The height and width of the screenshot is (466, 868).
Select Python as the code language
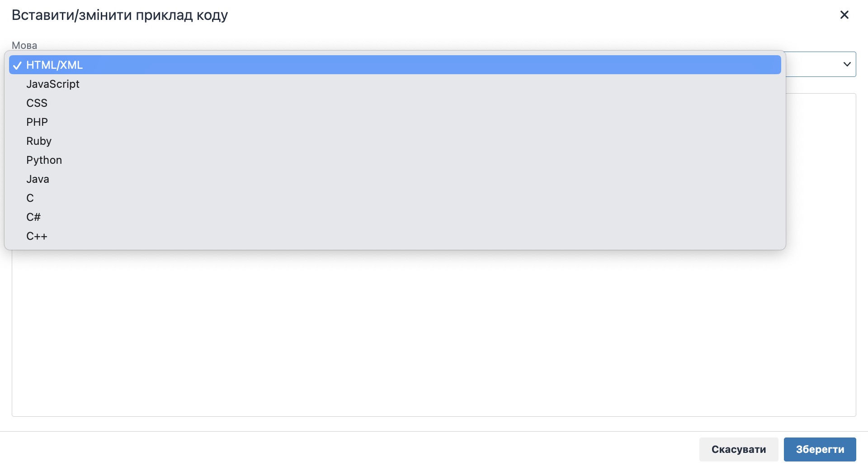click(x=44, y=160)
